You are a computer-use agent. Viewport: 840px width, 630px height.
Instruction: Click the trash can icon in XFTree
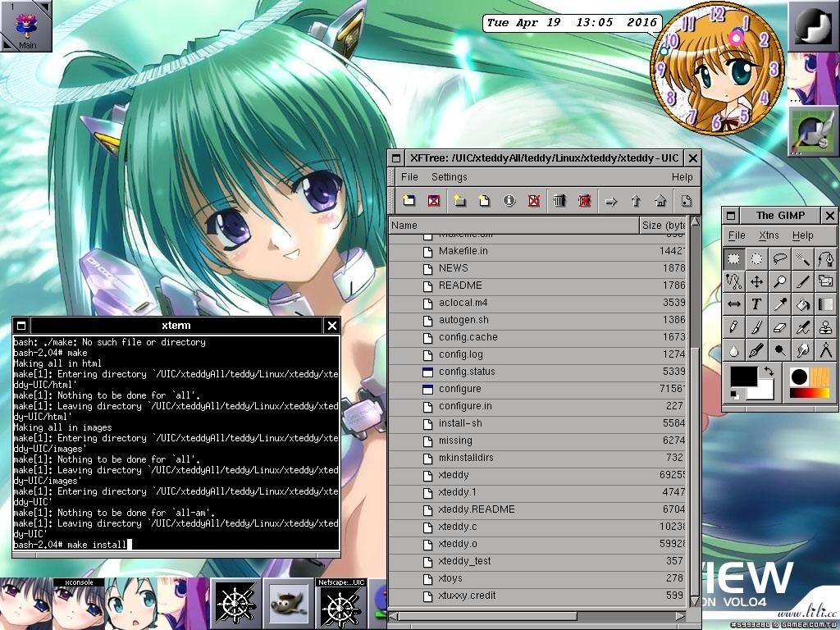pyautogui.click(x=559, y=200)
